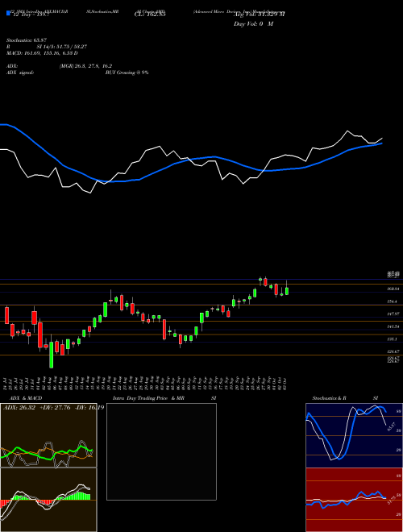Click the CL closing price label
Screen dimensions: 403x532
tap(150, 15)
